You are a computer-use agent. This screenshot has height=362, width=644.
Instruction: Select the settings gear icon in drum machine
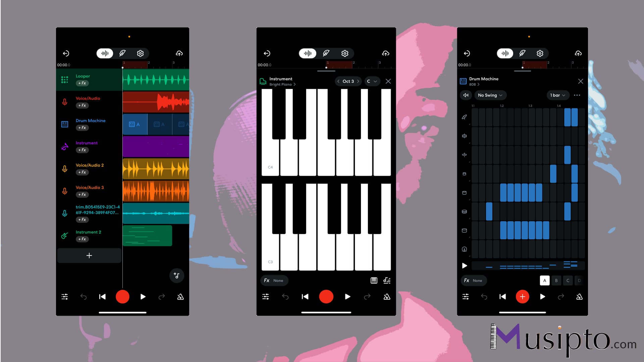click(540, 53)
